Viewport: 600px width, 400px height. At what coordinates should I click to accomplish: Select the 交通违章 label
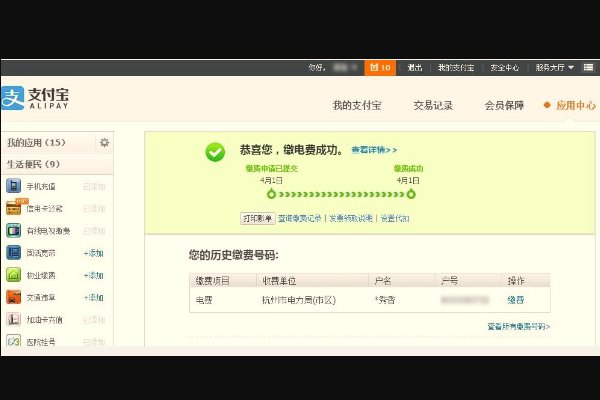[41, 297]
